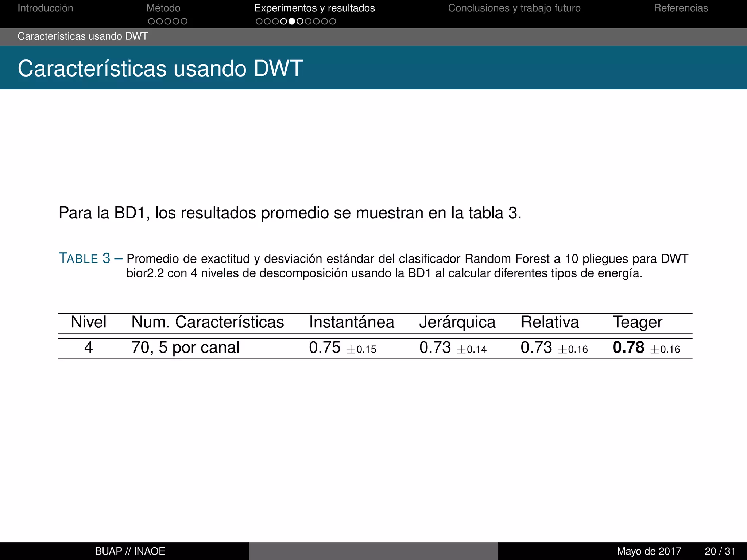Image resolution: width=747 pixels, height=560 pixels.
Task: Click the dot just before the filled dot
Action: click(283, 22)
